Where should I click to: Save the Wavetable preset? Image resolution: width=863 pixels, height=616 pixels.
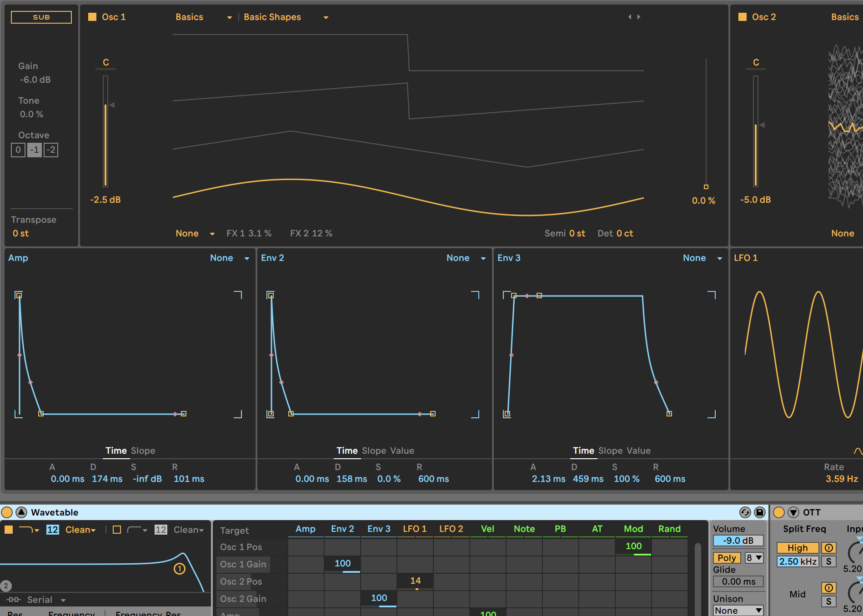click(760, 512)
